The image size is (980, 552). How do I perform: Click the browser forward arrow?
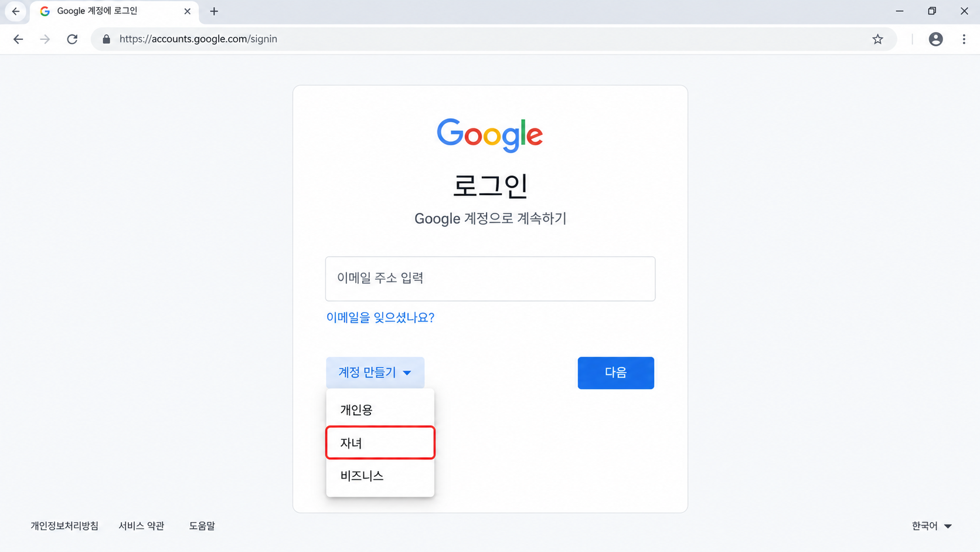coord(45,39)
